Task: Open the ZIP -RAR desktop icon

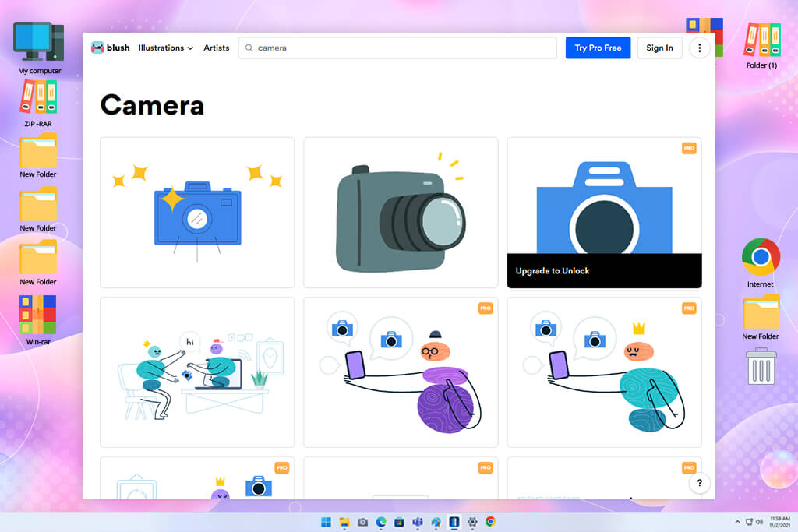Action: [38, 104]
